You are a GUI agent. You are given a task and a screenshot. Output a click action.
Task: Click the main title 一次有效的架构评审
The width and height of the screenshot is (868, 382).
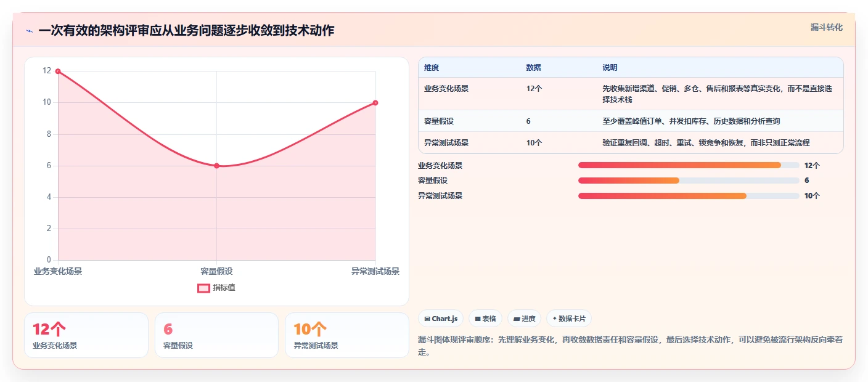click(186, 31)
